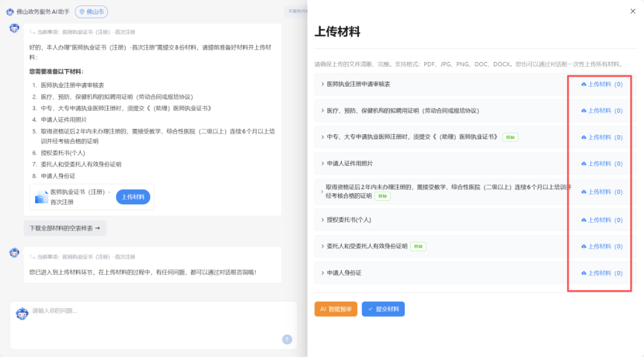Image resolution: width=644 pixels, height=357 pixels.
Task: Expand the 授权委托书(个人) row
Action: (323, 220)
